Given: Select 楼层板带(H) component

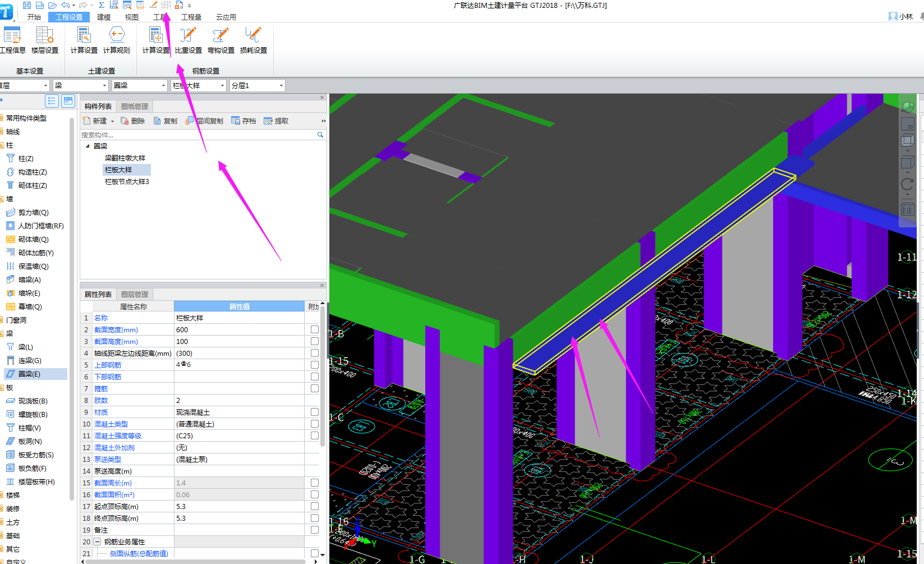Looking at the screenshot, I should coord(36,482).
